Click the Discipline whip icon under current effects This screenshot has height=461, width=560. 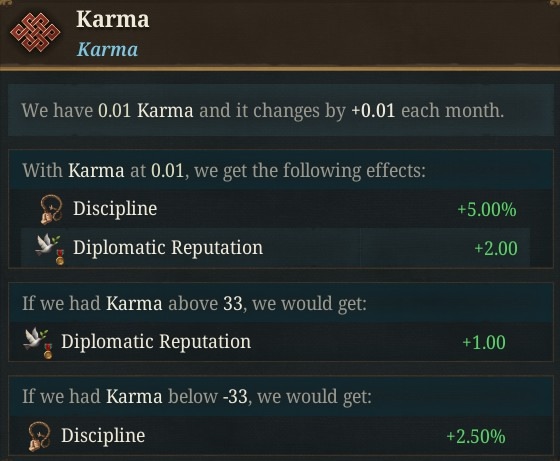pyautogui.click(x=51, y=209)
